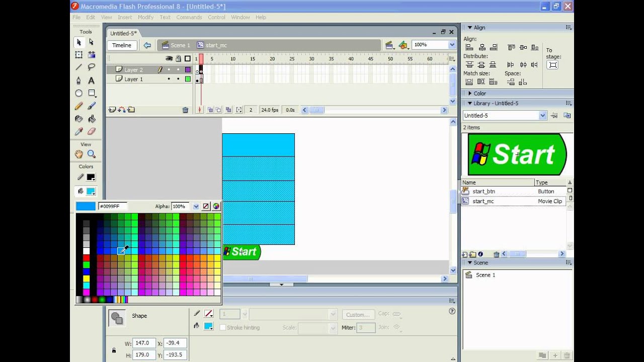Select the Eyedropper tool
644x362 pixels.
point(79,132)
